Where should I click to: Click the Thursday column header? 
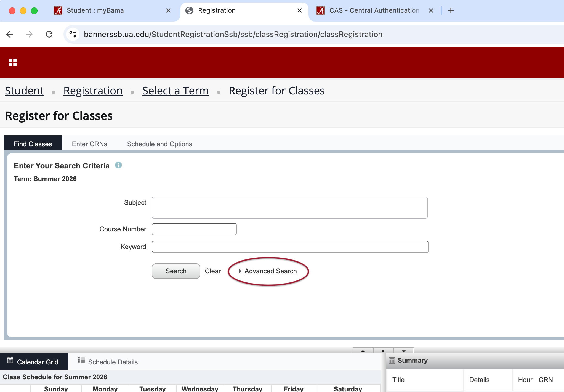248,389
